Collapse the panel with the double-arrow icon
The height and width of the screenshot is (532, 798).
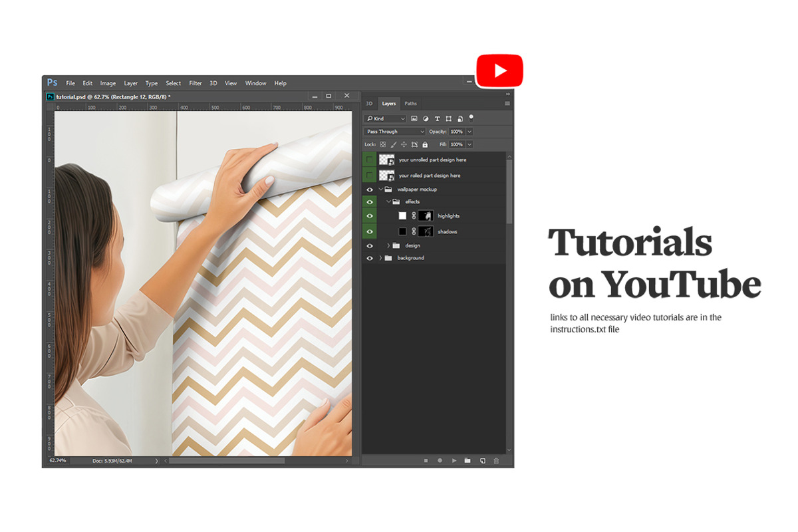pyautogui.click(x=507, y=94)
